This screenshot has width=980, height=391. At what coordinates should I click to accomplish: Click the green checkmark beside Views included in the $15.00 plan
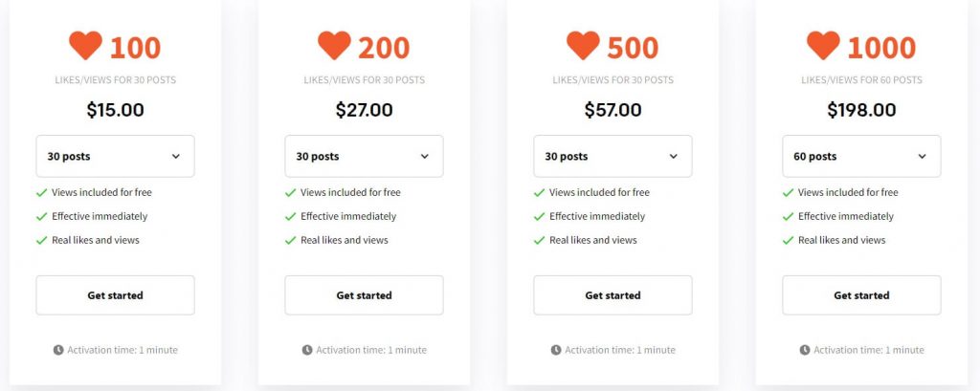coord(41,192)
